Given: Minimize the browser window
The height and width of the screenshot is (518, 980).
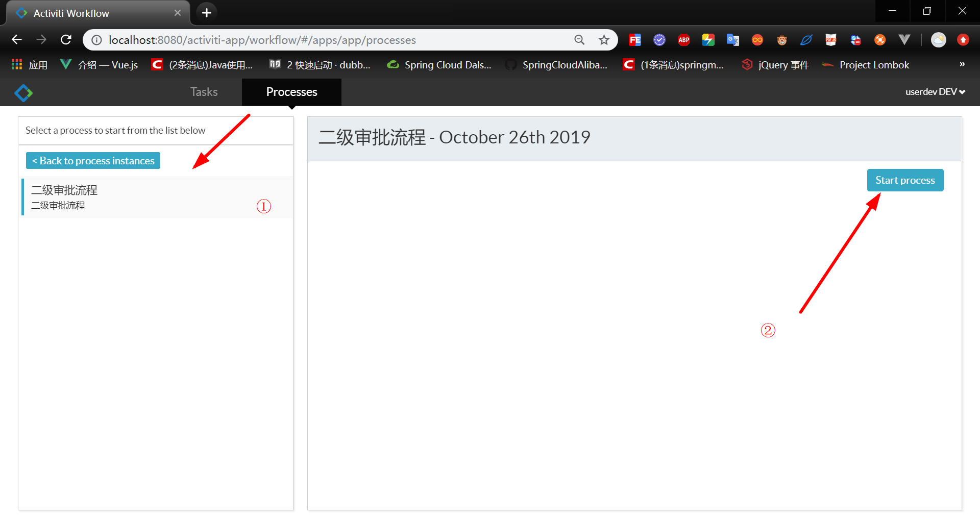Looking at the screenshot, I should click(x=892, y=11).
